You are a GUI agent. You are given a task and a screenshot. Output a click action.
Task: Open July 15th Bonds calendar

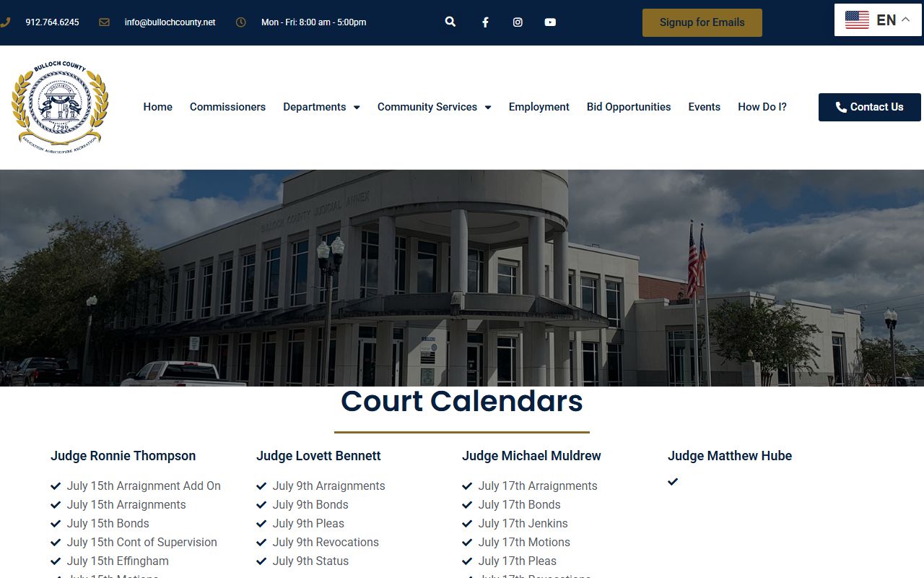click(x=108, y=523)
